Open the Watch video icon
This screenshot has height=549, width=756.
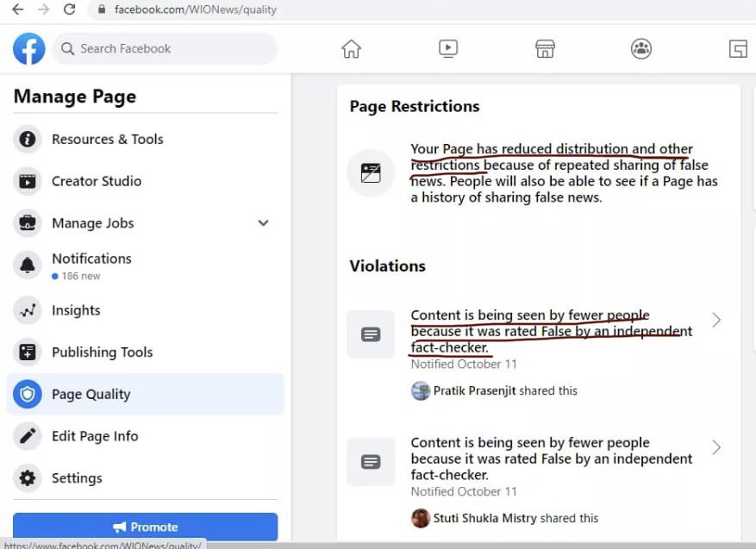coord(448,48)
